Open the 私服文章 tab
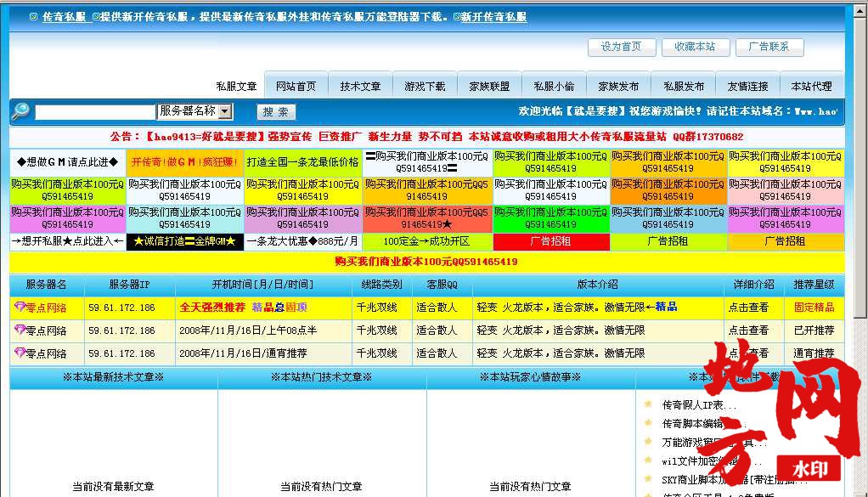 click(x=236, y=87)
